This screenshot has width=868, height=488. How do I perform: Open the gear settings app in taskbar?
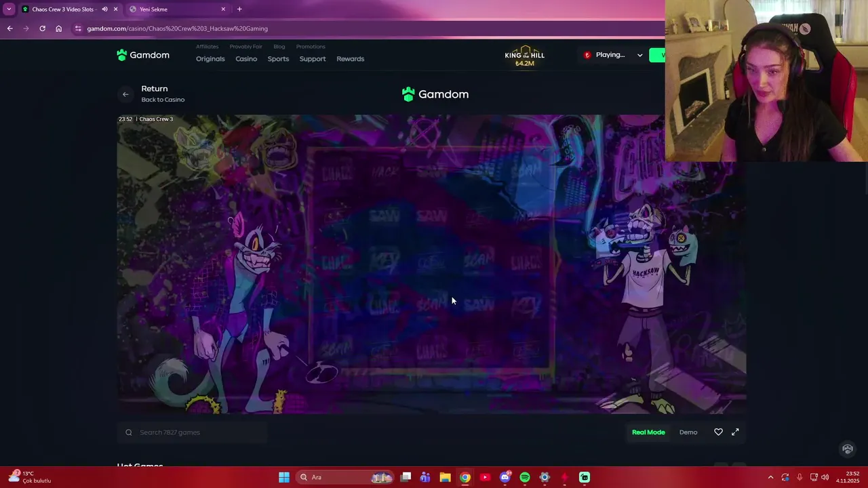tap(545, 477)
